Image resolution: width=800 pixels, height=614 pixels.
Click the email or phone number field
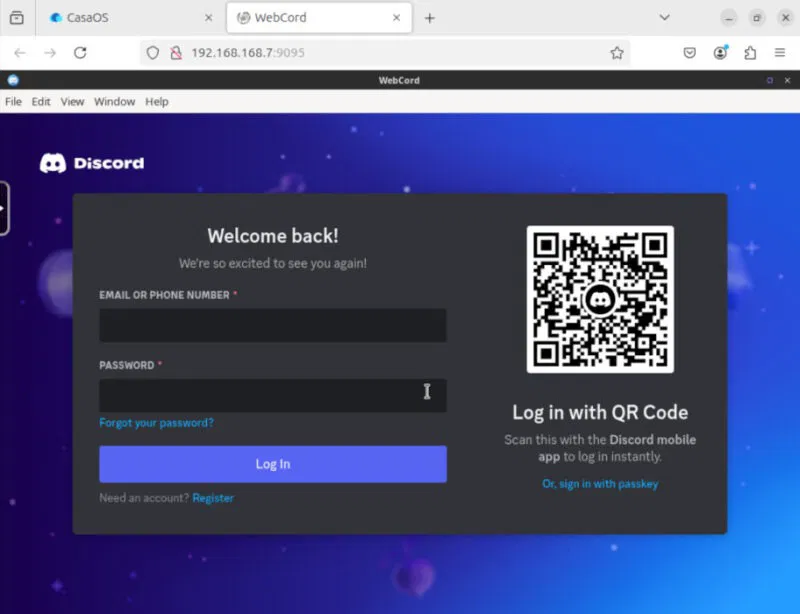272,325
